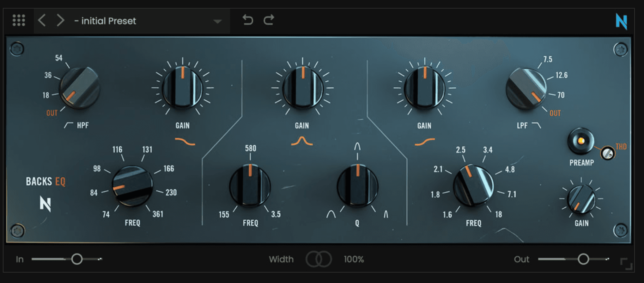Image resolution: width=644 pixels, height=283 pixels.
Task: Click the mid band FREQ knob
Action: point(250,186)
